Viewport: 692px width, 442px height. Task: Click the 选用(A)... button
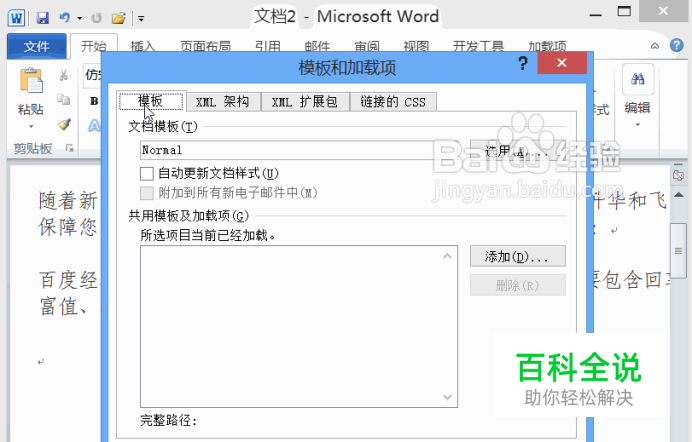[517, 151]
